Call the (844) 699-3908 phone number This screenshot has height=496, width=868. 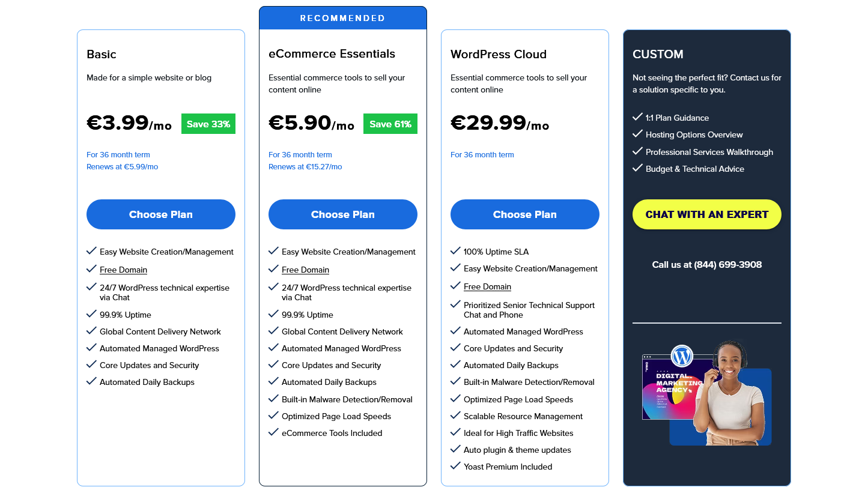tap(727, 264)
